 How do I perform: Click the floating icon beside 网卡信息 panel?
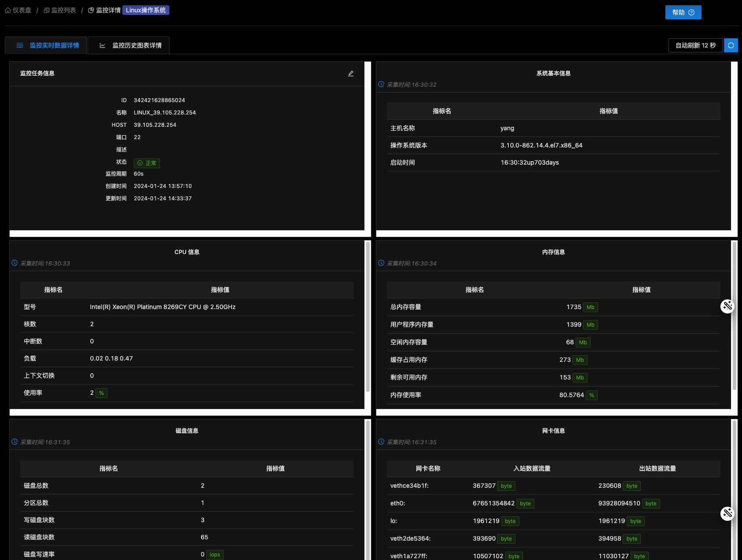click(727, 513)
